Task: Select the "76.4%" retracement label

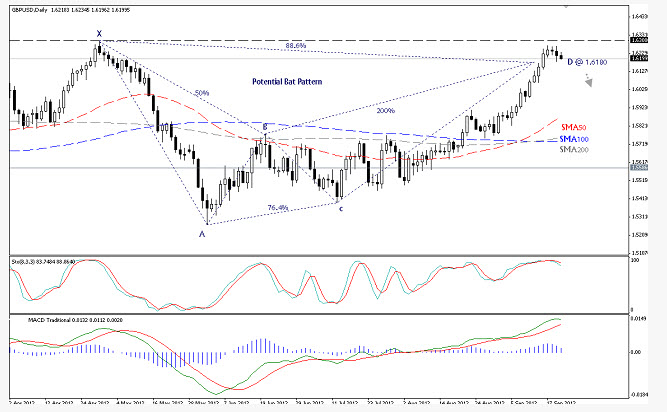Action: click(x=278, y=207)
